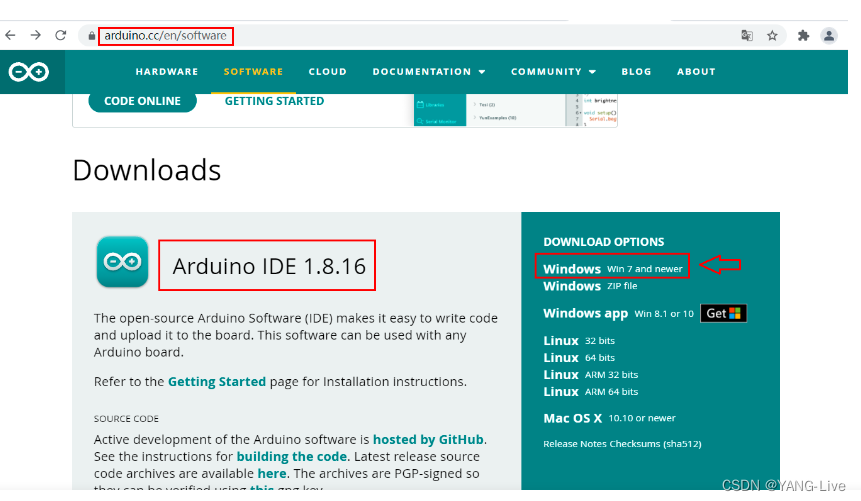Viewport: 861px width, 501px height.
Task: Expand the DOCUMENTATION dropdown menu
Action: [429, 71]
